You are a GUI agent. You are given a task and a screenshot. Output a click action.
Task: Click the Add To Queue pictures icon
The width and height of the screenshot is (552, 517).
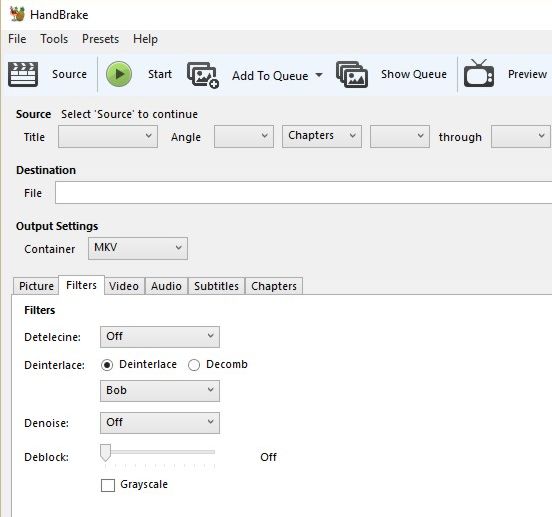tap(203, 75)
